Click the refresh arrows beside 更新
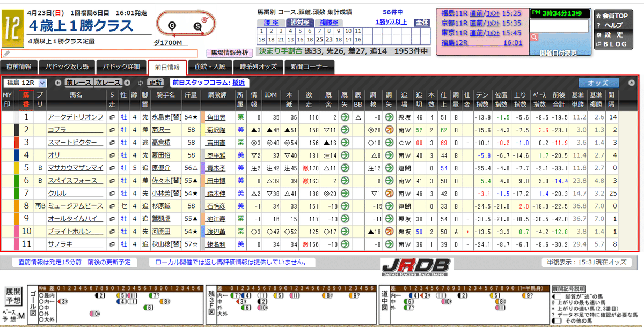Viewport: 644px width, 327px height. coord(140,82)
